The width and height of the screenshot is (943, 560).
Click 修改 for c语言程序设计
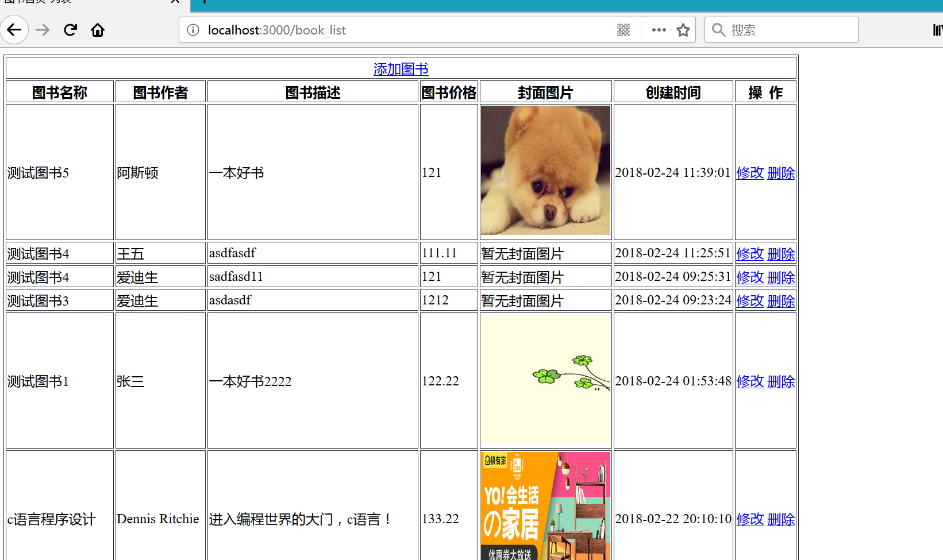[x=750, y=519]
